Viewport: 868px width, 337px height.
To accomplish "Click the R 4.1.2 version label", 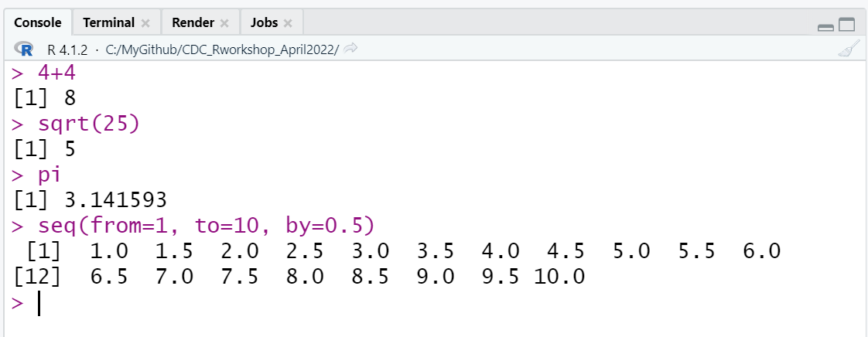I will click(x=67, y=49).
